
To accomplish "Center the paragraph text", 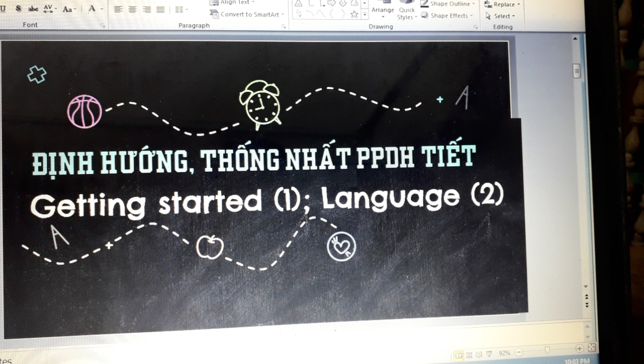I will click(132, 9).
